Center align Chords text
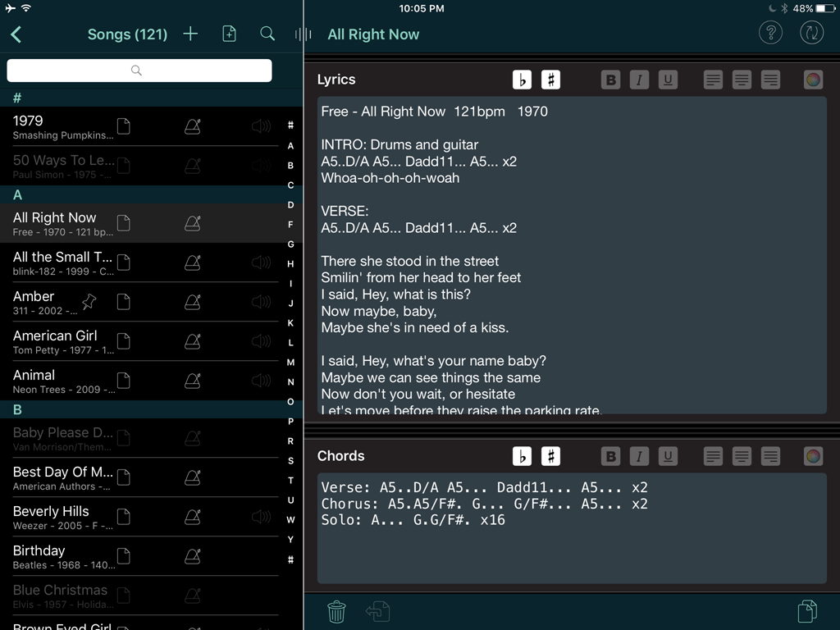This screenshot has width=840, height=630. (x=742, y=456)
